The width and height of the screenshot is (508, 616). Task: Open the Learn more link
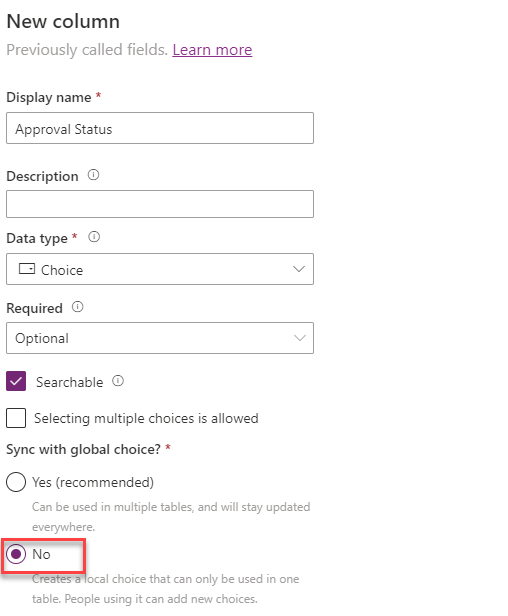(212, 50)
